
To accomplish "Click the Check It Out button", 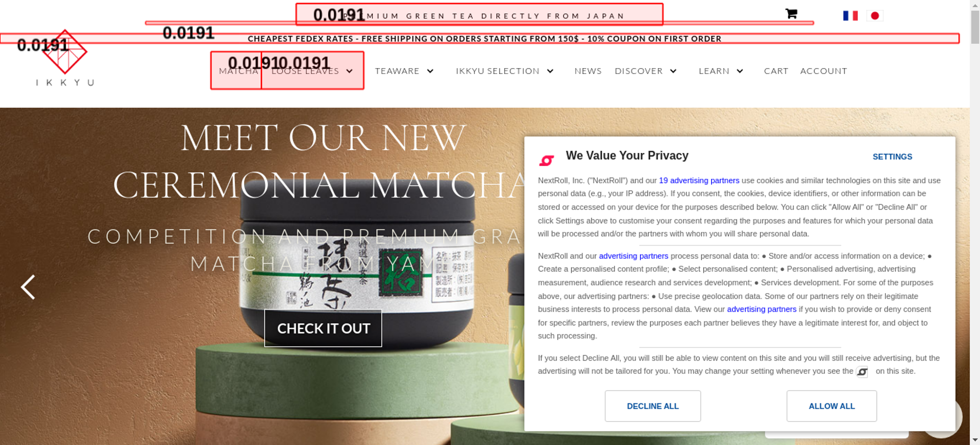I will pos(323,328).
